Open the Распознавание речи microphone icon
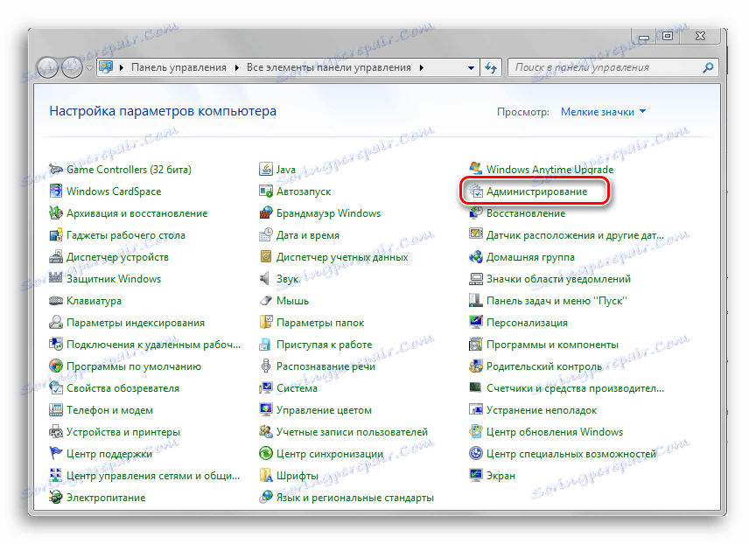Screen dimensions: 756x544 coord(266,366)
